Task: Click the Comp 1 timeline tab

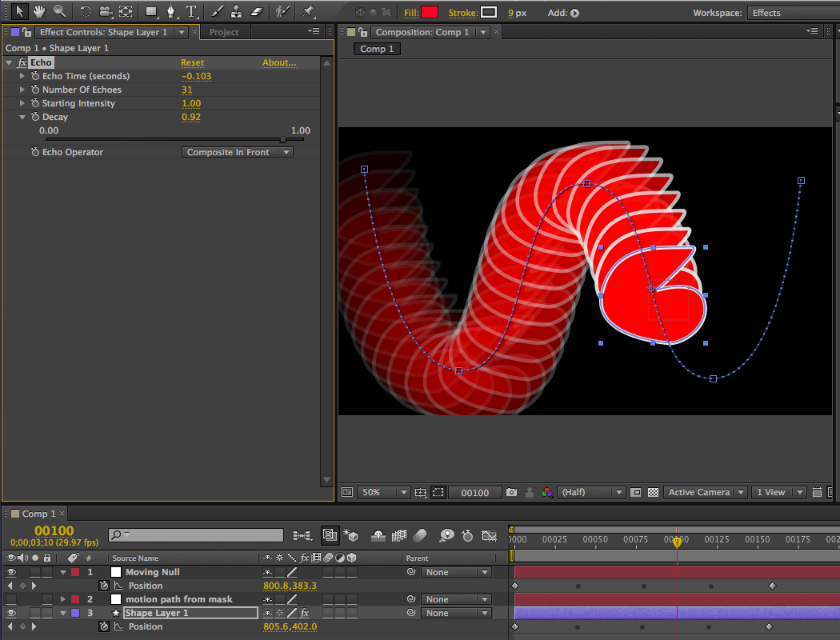Action: (38, 514)
